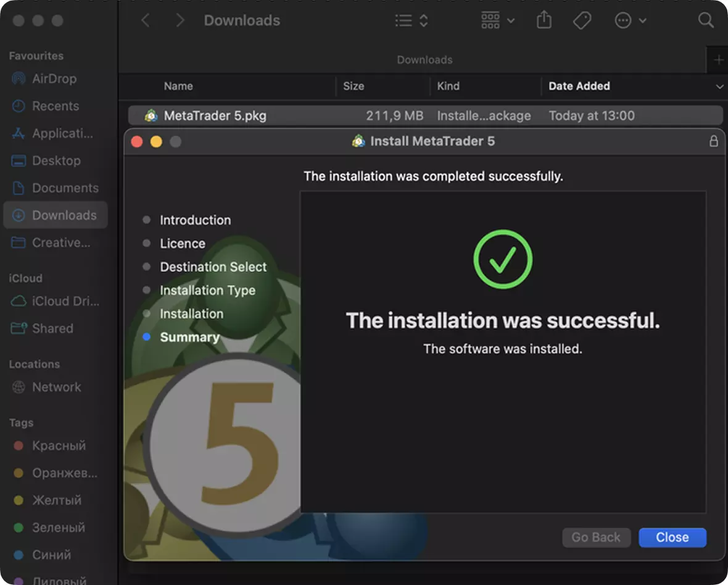The width and height of the screenshot is (728, 585).
Task: Expand the group-by dropdown in toolbar
Action: (x=497, y=20)
